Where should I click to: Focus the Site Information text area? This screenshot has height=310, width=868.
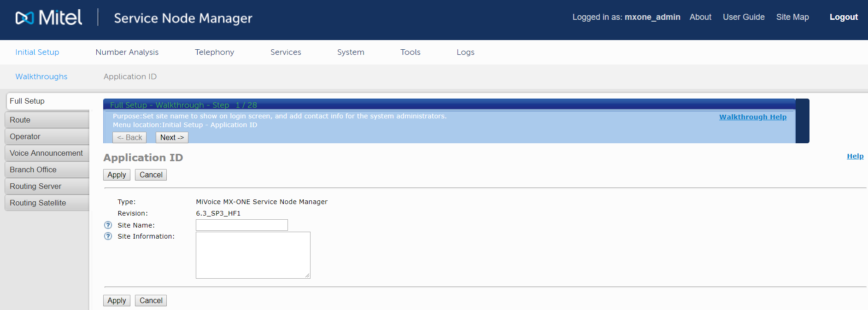point(253,255)
